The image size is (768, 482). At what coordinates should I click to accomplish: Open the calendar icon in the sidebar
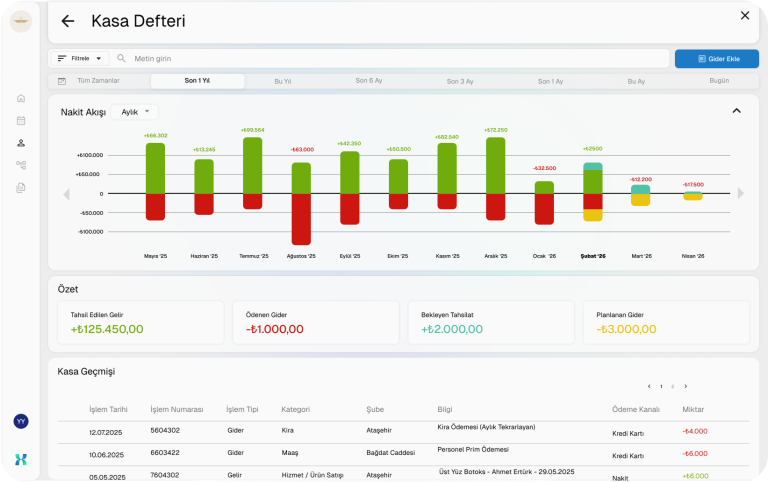pyautogui.click(x=21, y=120)
